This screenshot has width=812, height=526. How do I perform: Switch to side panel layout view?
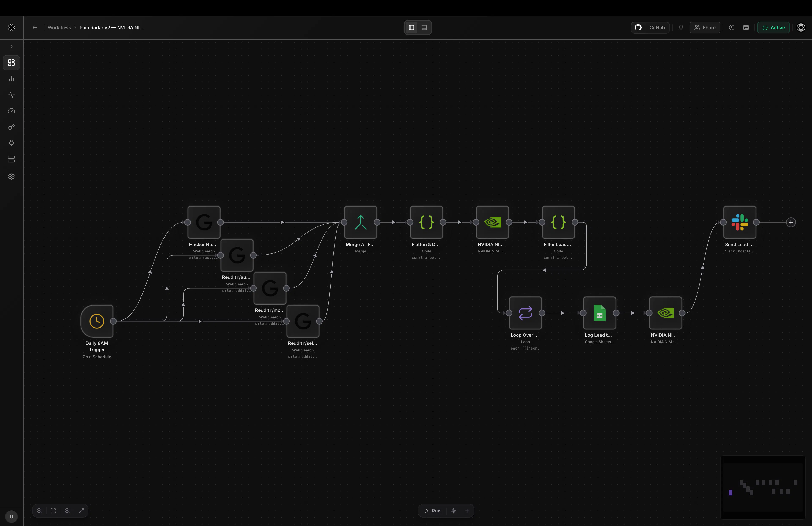click(x=411, y=27)
